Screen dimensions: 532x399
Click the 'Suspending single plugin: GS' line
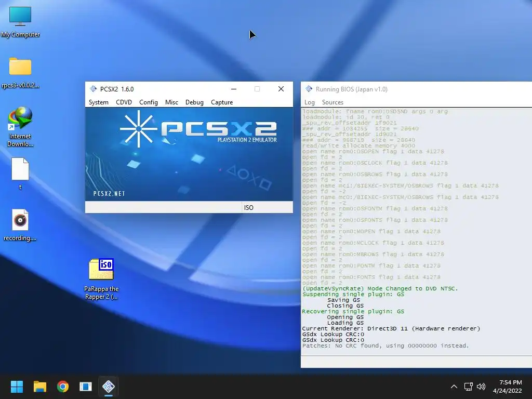point(353,294)
